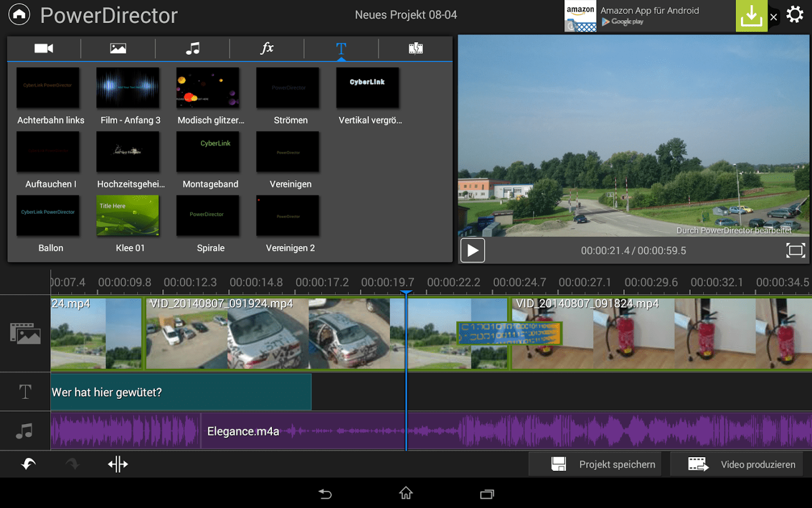Jump to 00:00:27.1 on the ruler
Viewport: 812px width, 508px height.
pos(585,282)
